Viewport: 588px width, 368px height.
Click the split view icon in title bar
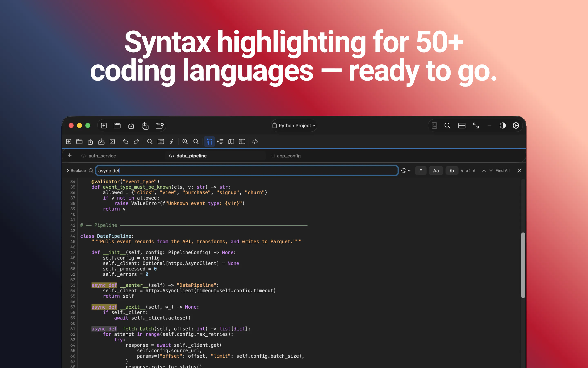(x=462, y=126)
